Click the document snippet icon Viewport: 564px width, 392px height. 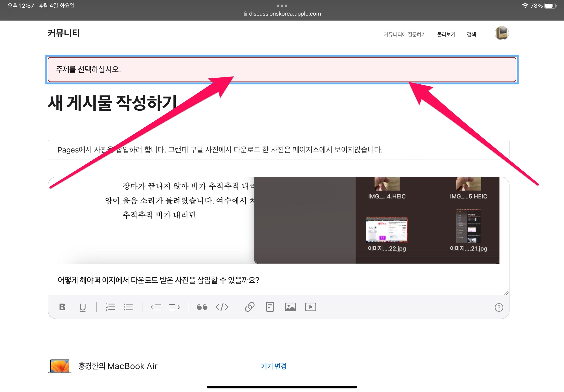270,307
